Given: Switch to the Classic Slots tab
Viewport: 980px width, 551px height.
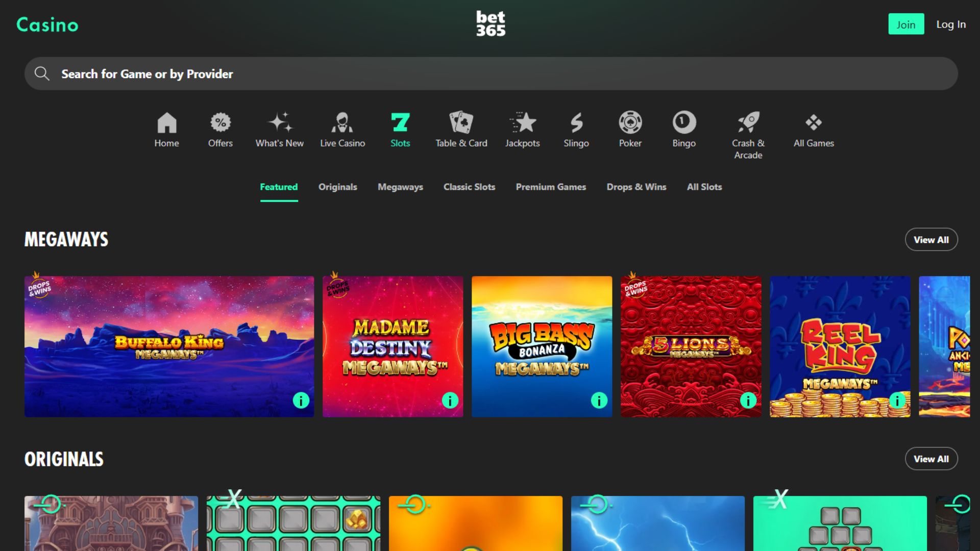Looking at the screenshot, I should coord(469,187).
